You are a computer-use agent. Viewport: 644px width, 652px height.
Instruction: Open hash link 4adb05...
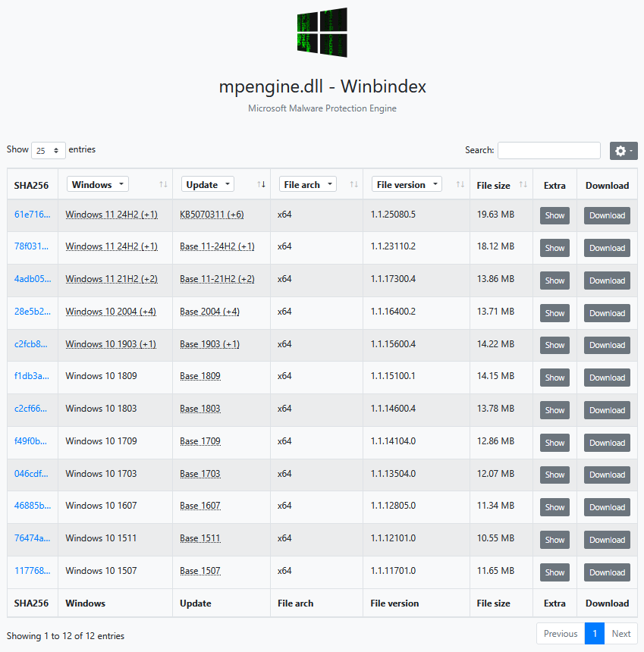tap(33, 279)
